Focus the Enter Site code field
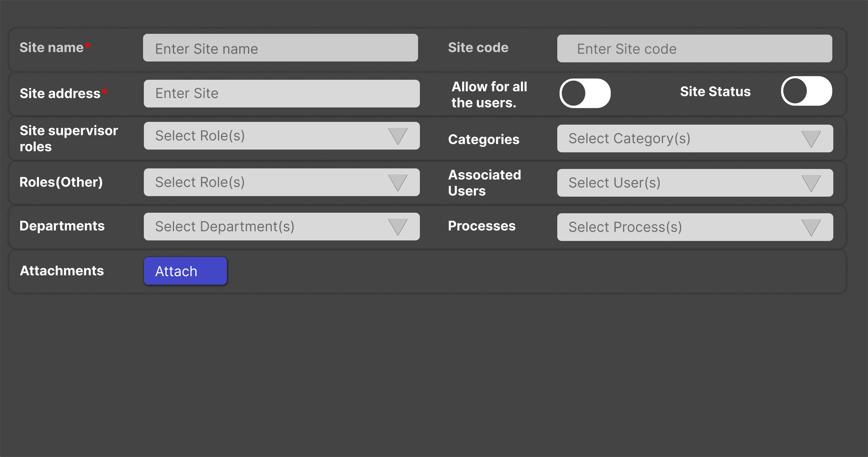This screenshot has width=868, height=457. pyautogui.click(x=695, y=48)
